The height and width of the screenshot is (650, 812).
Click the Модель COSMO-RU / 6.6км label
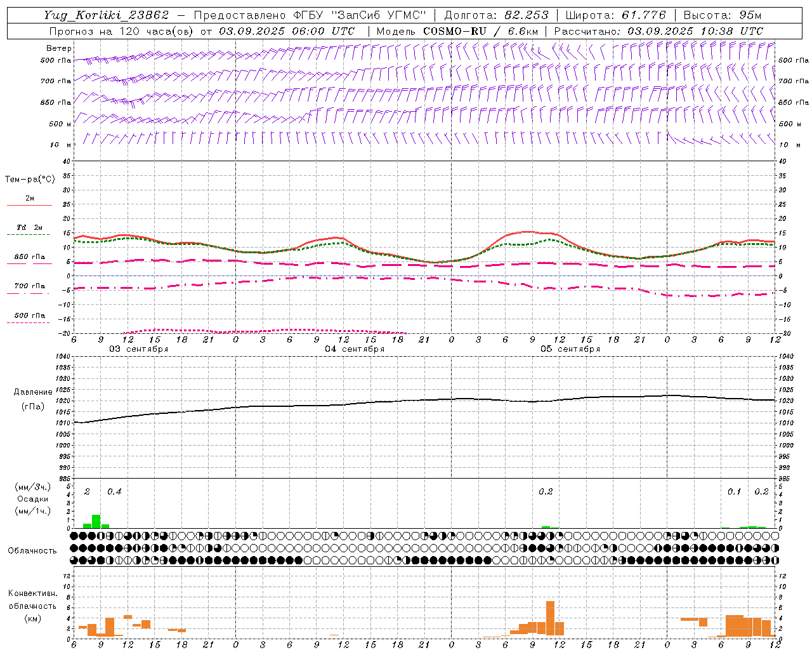click(x=457, y=31)
